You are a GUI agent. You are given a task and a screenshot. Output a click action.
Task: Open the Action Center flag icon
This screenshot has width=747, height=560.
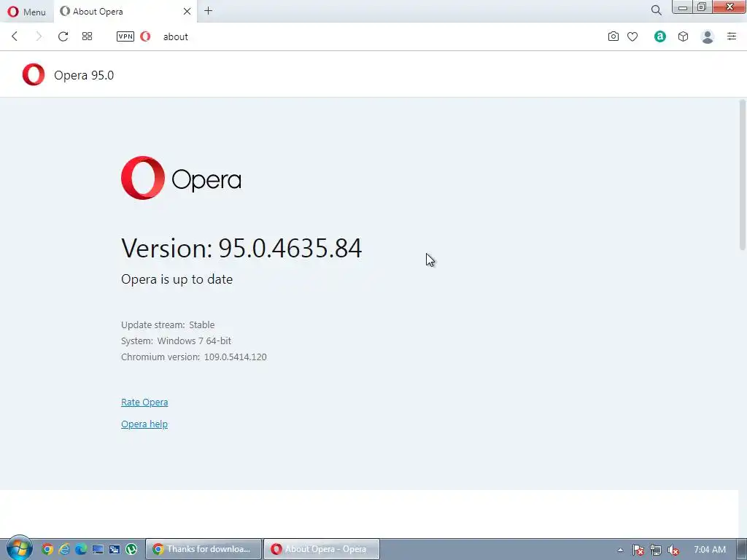point(638,550)
